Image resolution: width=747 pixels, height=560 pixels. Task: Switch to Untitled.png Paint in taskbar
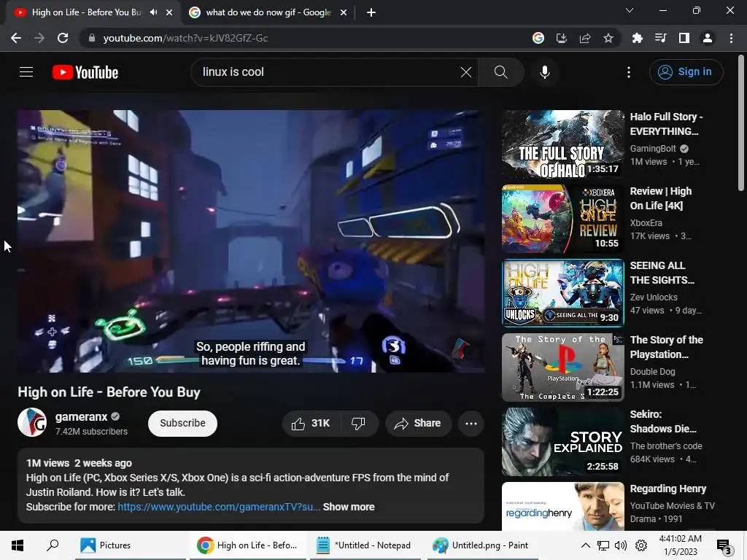pos(481,545)
